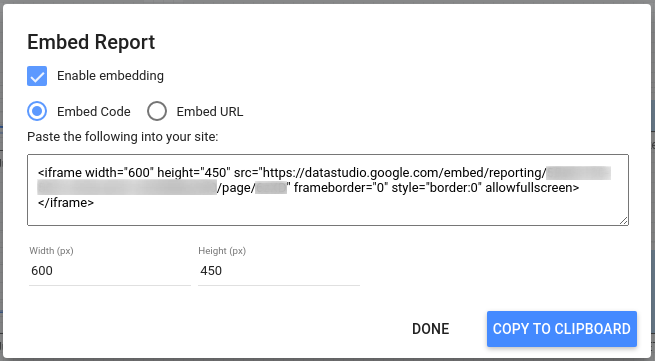
Task: Select the Embed URL radio button
Action: 157,112
